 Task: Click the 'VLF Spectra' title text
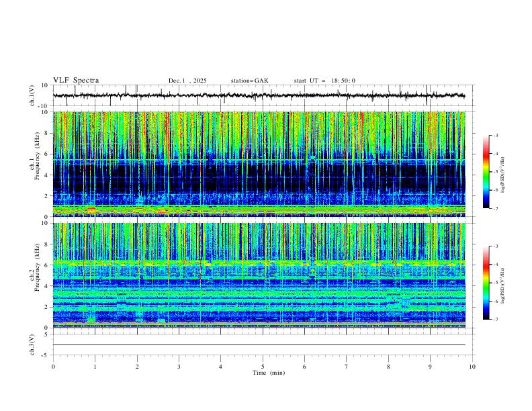click(76, 81)
